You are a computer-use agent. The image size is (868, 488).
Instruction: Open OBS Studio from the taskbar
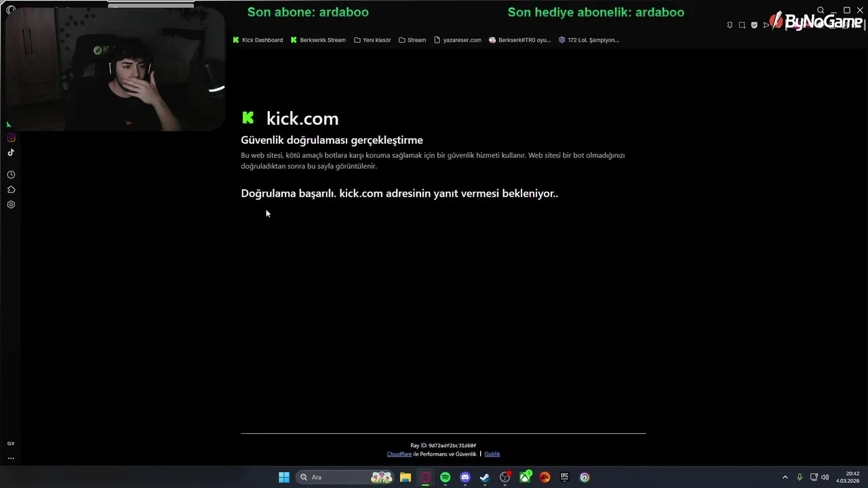click(x=505, y=477)
